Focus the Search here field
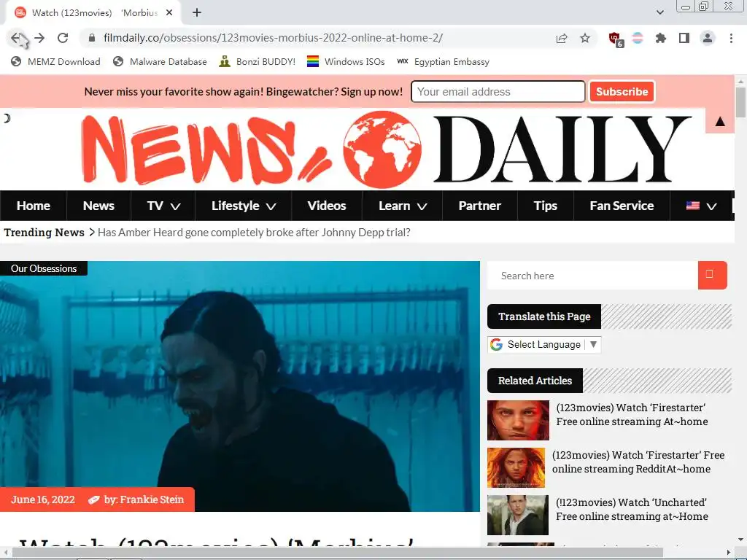This screenshot has height=560, width=747. point(592,276)
